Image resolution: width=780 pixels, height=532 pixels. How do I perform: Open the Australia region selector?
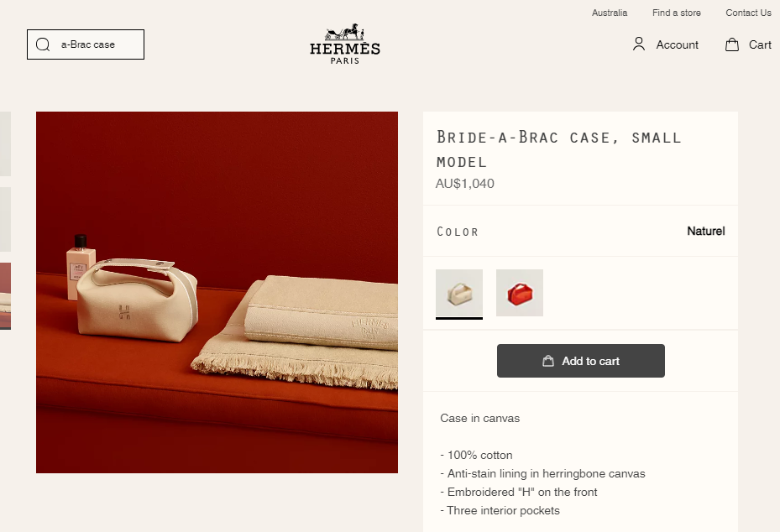[x=610, y=13]
